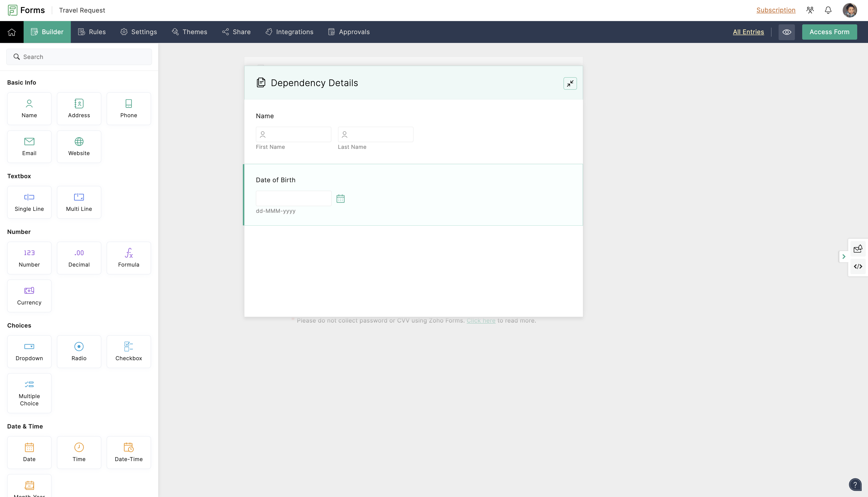This screenshot has height=497, width=868.
Task: Click the Access Form button
Action: [x=829, y=32]
